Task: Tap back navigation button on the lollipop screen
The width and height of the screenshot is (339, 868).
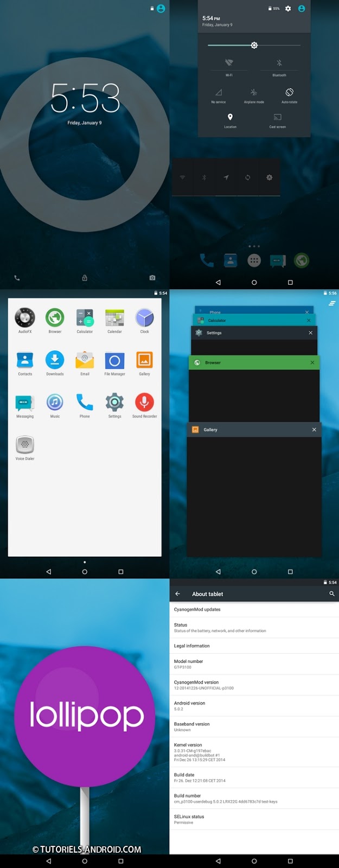Action: [49, 861]
